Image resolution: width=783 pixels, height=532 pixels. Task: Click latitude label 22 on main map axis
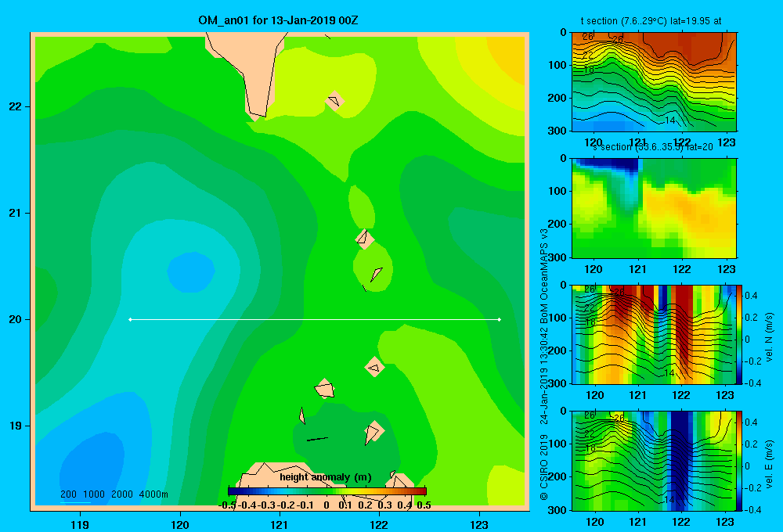coord(15,106)
